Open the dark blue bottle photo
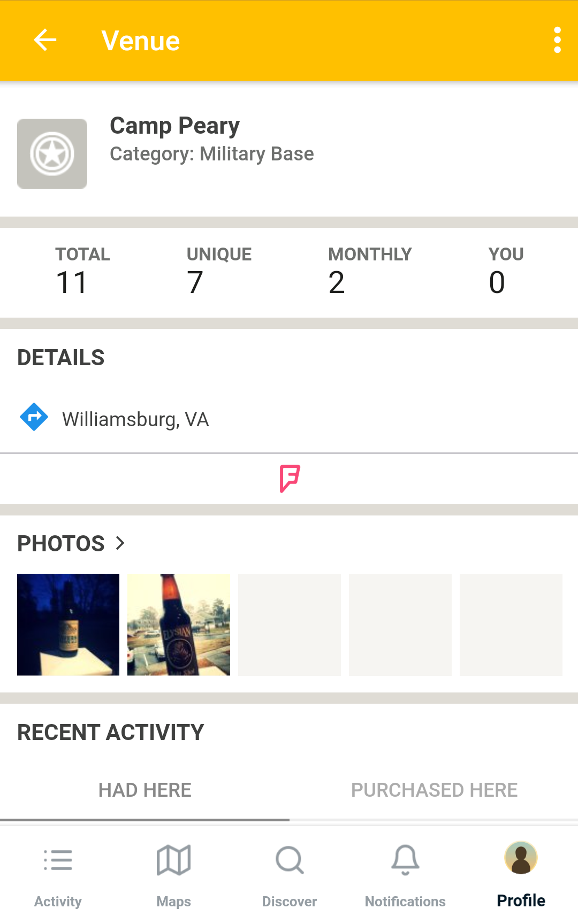This screenshot has height=924, width=578. (68, 625)
